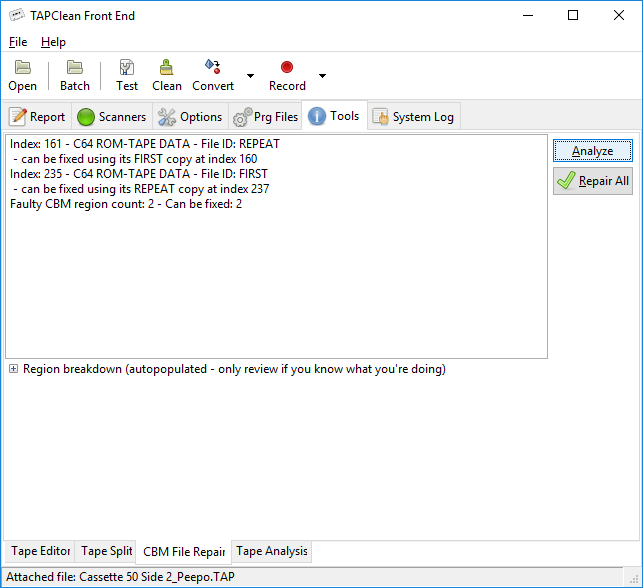Maximize the TAPClean Front End window

point(573,16)
